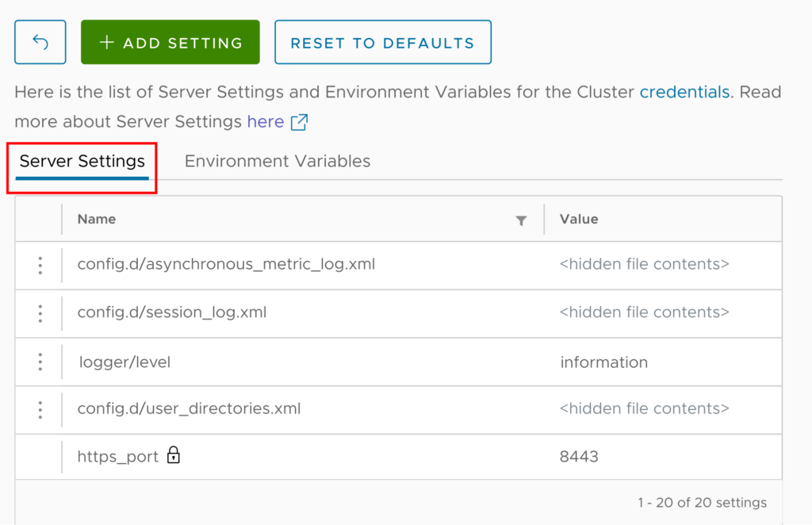
Task: Expand filter options on the Name column
Action: coord(522,220)
